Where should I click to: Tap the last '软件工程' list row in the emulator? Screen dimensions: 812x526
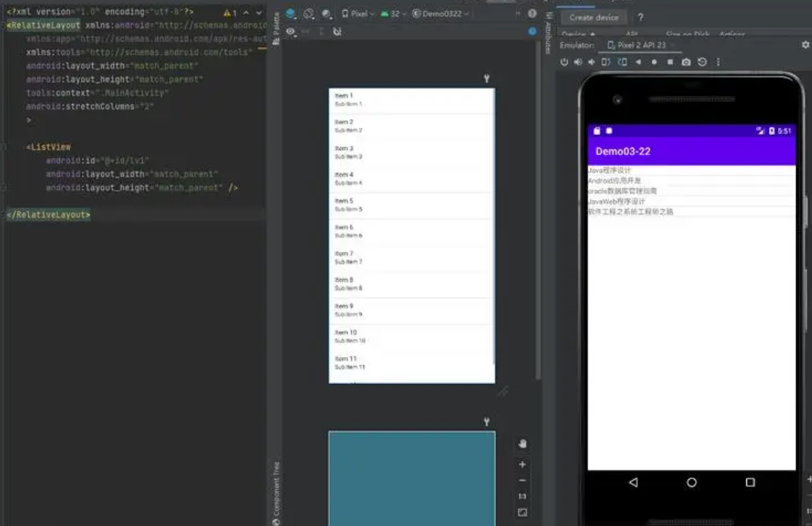[691, 211]
